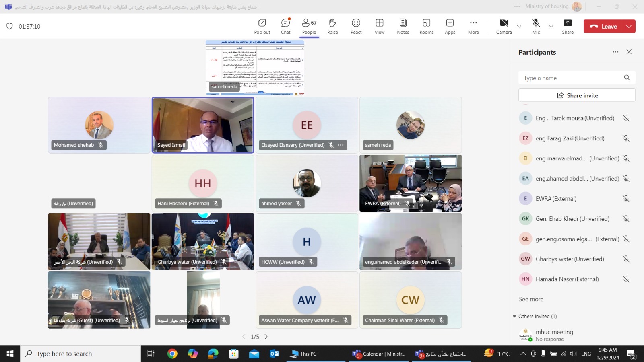This screenshot has height=362, width=644.
Task: Toggle mic icon for Eng Tarek mousa
Action: pos(626,118)
